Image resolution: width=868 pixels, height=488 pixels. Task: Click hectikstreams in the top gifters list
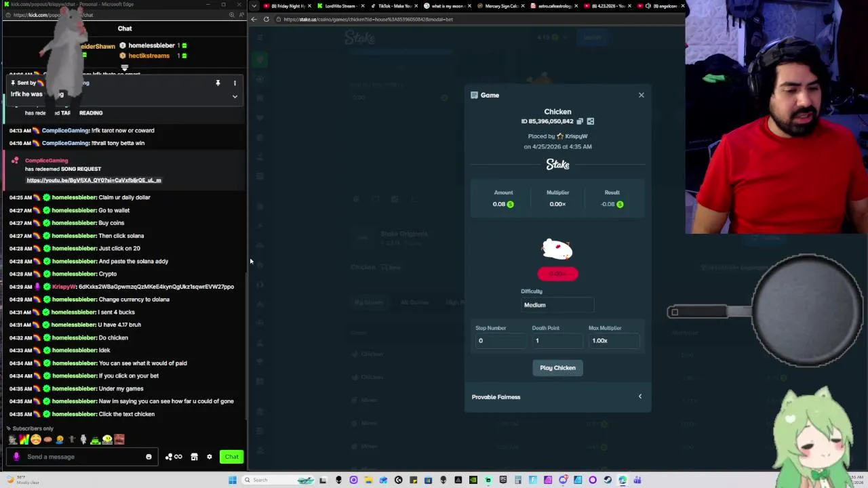pyautogui.click(x=149, y=56)
